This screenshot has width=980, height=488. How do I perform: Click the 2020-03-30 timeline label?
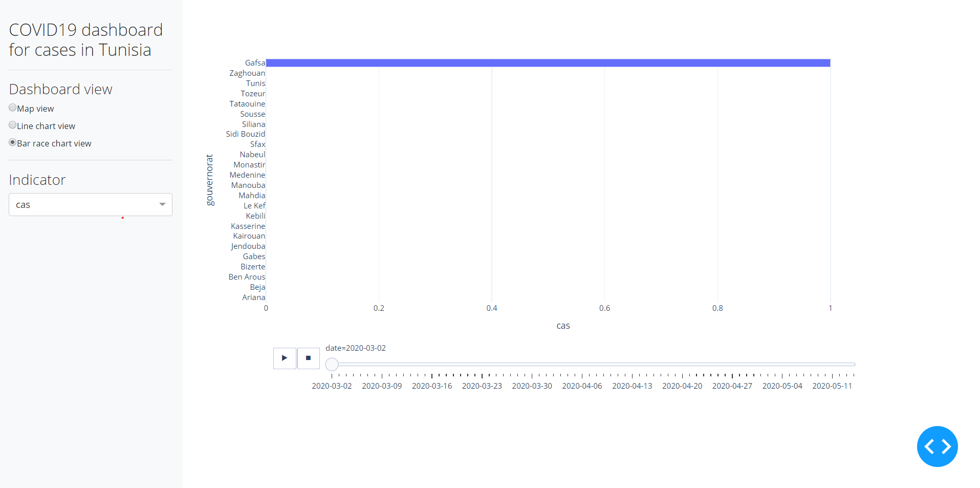(x=532, y=386)
